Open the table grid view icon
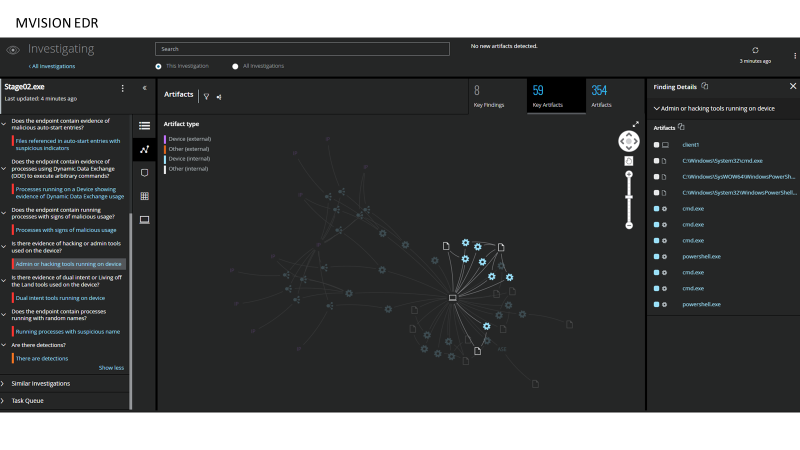 (x=144, y=196)
